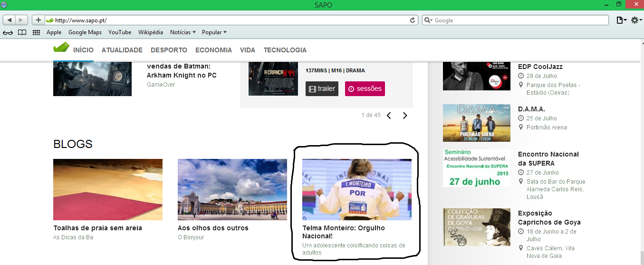The height and width of the screenshot is (265, 644).
Task: Click the '1 de 45' movie counter
Action: click(x=371, y=115)
